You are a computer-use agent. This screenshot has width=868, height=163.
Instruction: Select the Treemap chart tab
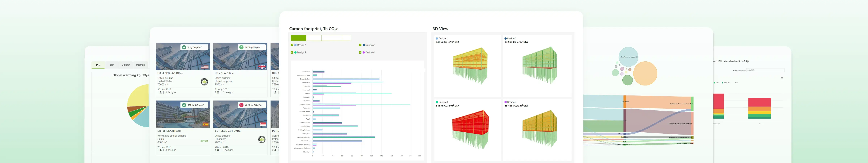pyautogui.click(x=140, y=65)
